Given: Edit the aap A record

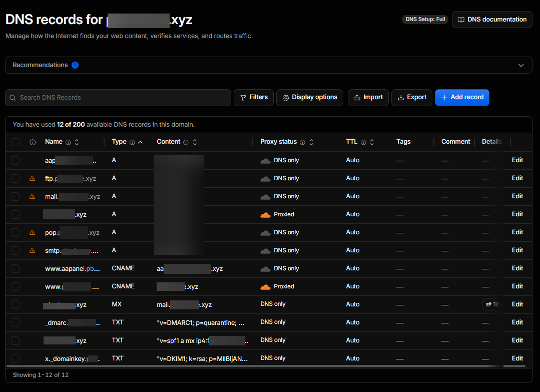Looking at the screenshot, I should (517, 160).
